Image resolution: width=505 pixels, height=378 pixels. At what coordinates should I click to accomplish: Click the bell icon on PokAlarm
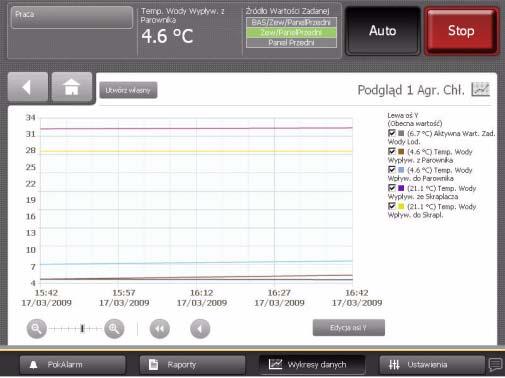[33, 365]
